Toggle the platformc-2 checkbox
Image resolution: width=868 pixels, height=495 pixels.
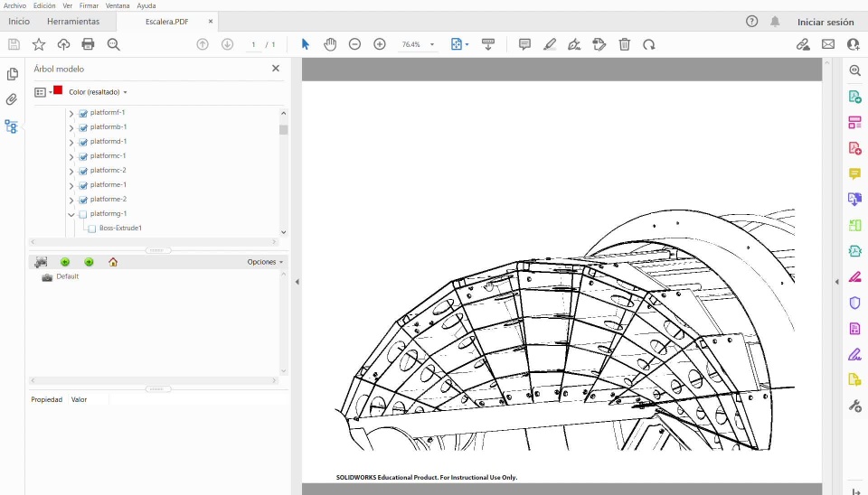(x=83, y=171)
